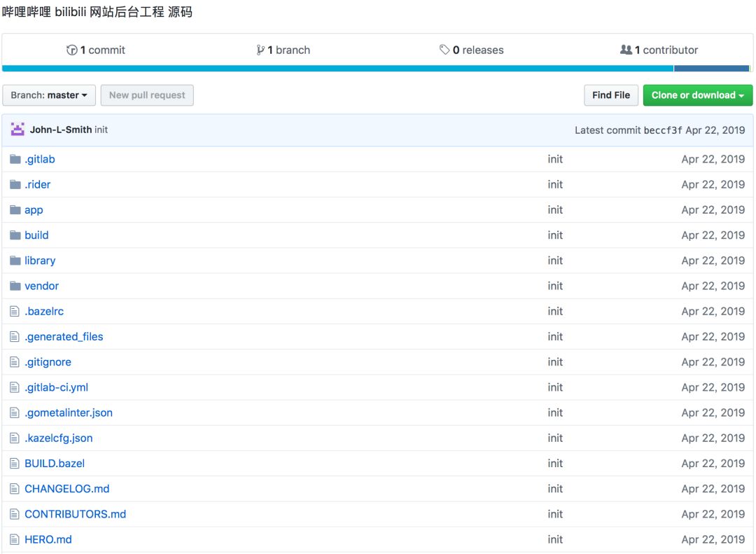
Task: Open the .gometalinter.json file
Action: [x=69, y=413]
